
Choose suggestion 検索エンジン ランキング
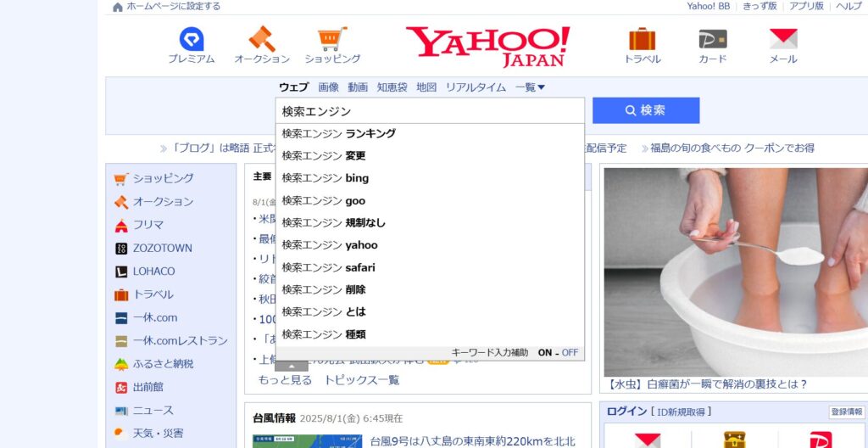coord(430,133)
